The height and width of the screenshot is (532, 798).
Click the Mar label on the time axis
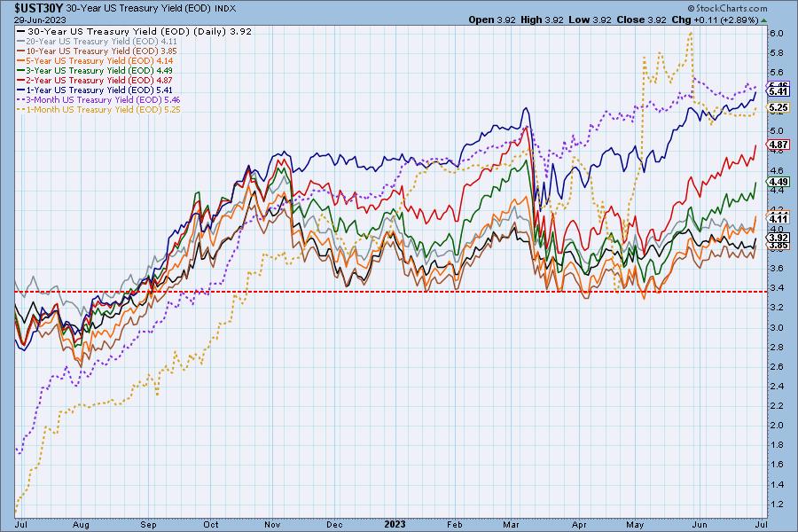click(511, 524)
